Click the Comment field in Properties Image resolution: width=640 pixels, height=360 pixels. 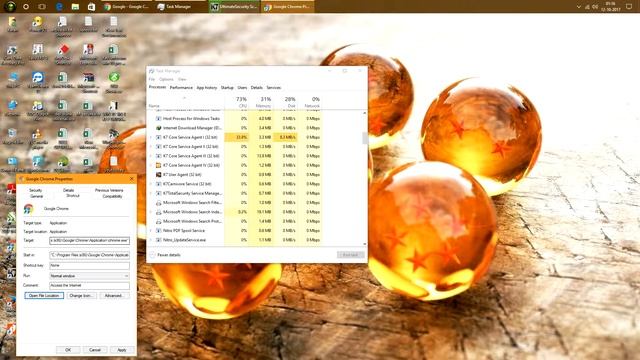pyautogui.click(x=89, y=286)
